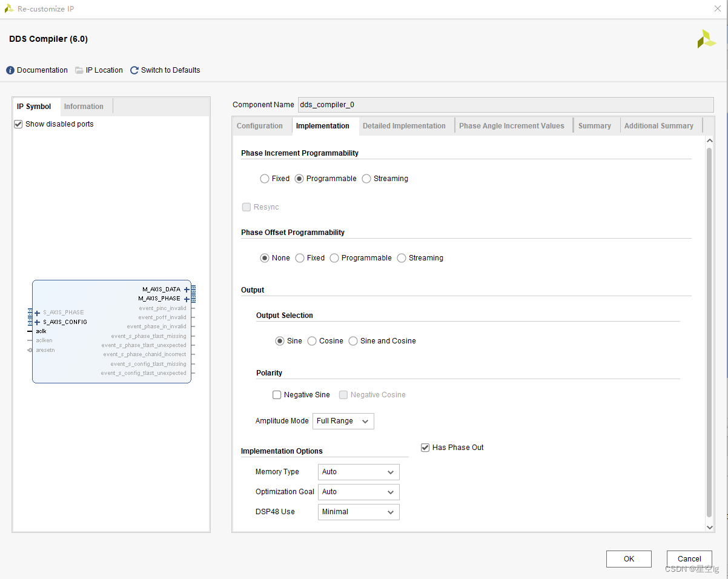
Task: Open the IP Location link
Action: point(104,70)
